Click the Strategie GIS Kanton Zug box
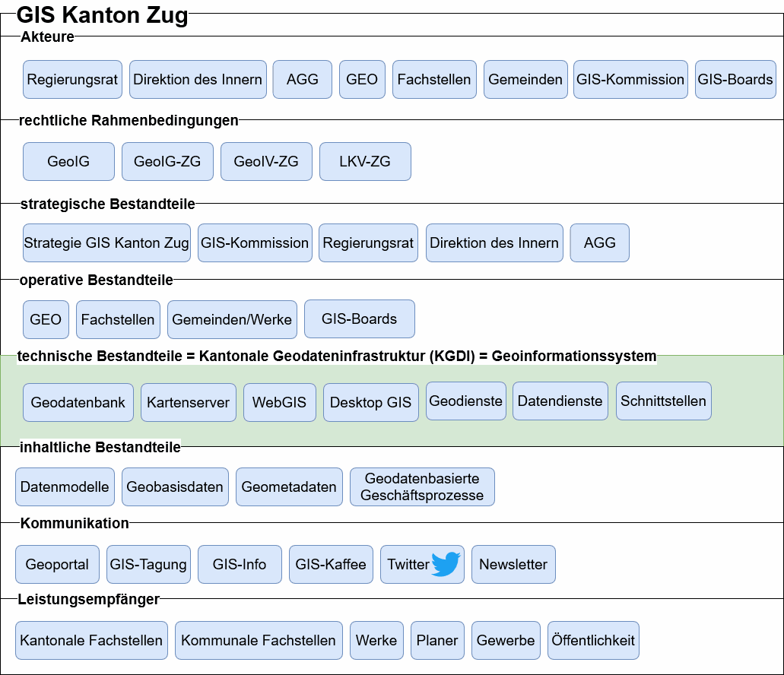Image resolution: width=784 pixels, height=675 pixels. coord(106,243)
